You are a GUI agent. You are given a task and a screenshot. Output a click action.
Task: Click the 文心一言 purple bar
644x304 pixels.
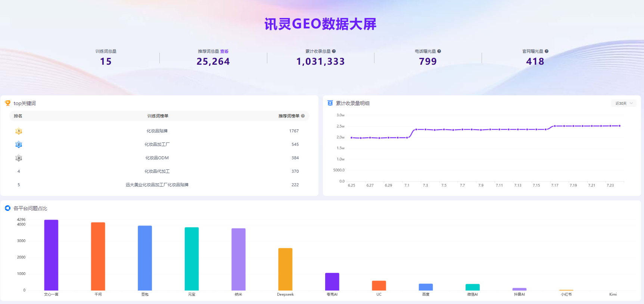pos(51,255)
